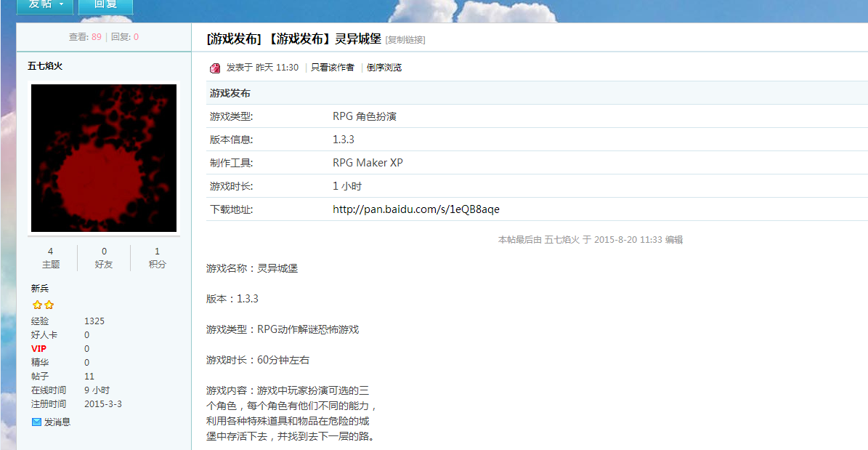Click the 回复 reply button
Image resolution: width=868 pixels, height=450 pixels.
(x=105, y=4)
